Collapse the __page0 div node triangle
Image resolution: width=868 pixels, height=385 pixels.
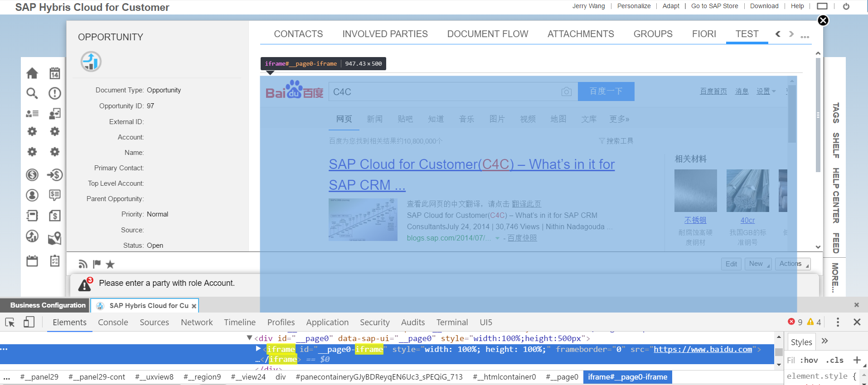[x=249, y=338]
